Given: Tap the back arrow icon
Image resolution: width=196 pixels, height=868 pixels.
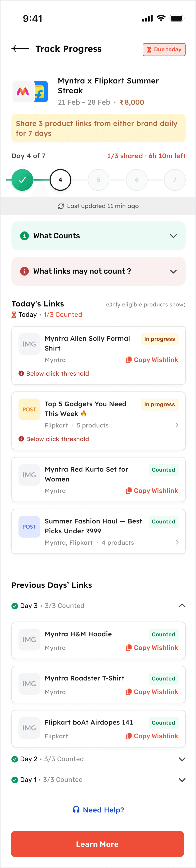Looking at the screenshot, I should click(20, 49).
